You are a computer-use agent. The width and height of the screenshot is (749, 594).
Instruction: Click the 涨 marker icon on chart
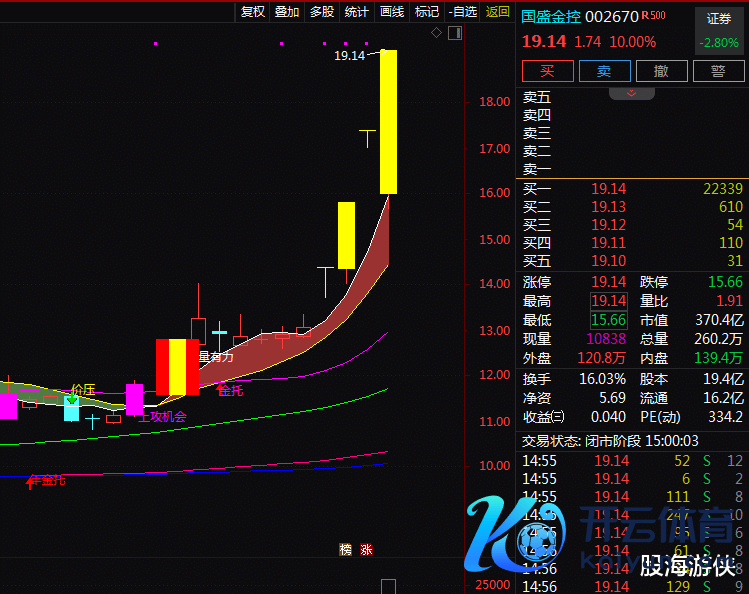(366, 549)
